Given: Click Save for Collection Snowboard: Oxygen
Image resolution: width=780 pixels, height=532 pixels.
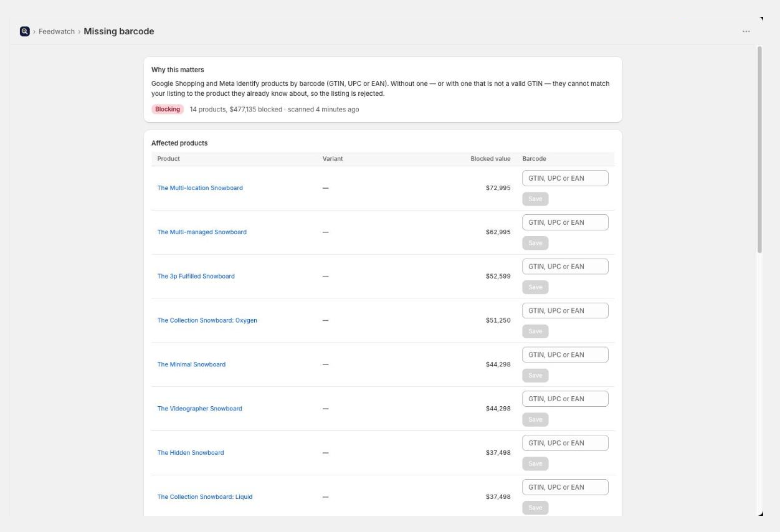Looking at the screenshot, I should click(x=535, y=332).
